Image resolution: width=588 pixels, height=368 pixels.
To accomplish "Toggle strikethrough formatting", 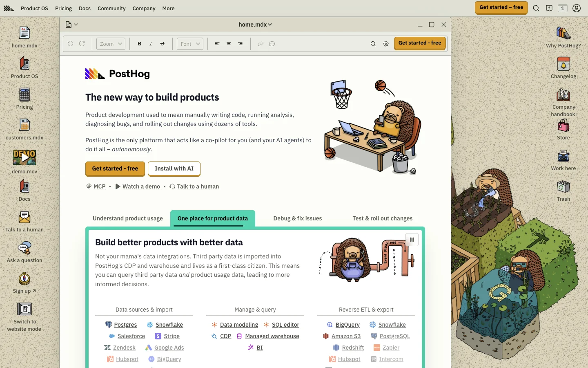I will coord(163,44).
